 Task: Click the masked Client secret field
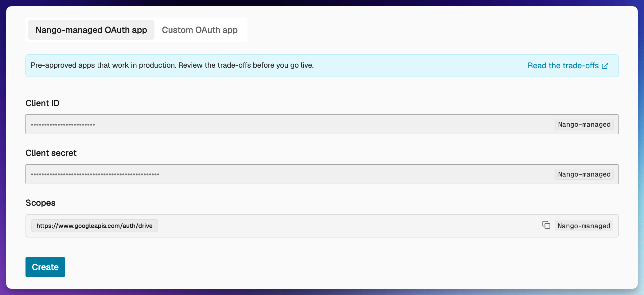tap(322, 174)
